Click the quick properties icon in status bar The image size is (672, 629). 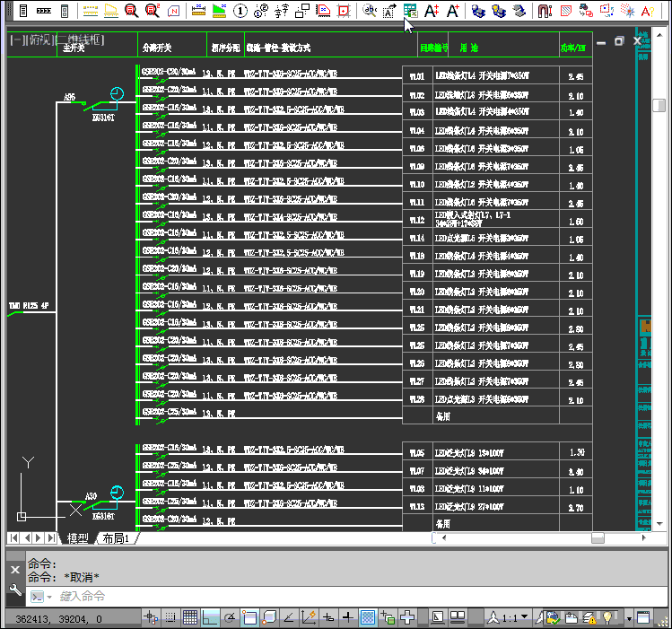(x=388, y=617)
